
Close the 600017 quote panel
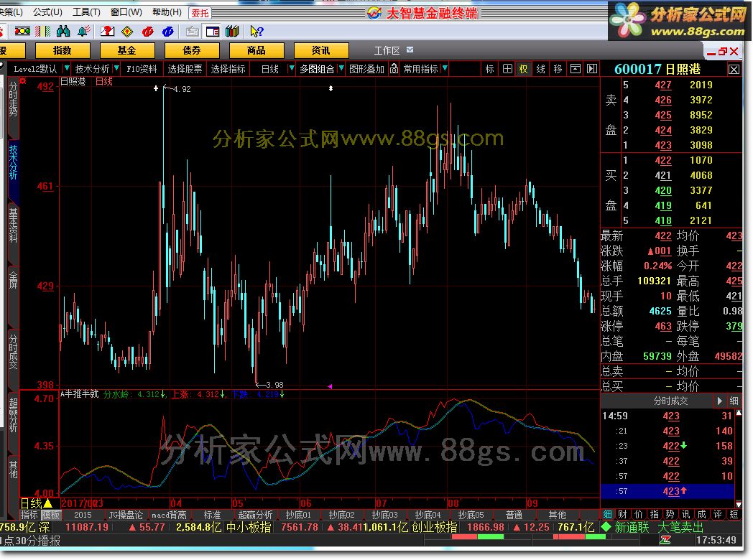[734, 70]
